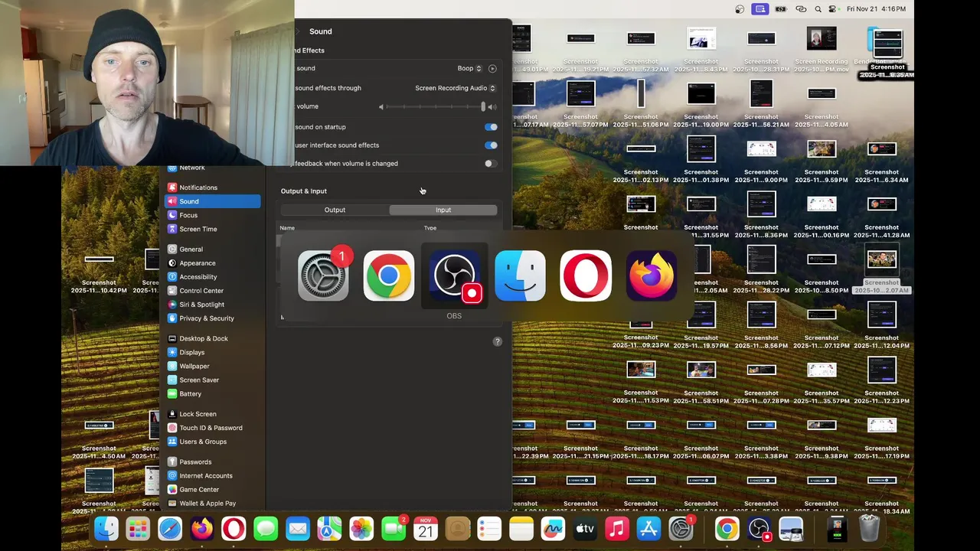Viewport: 980px width, 551px height.
Task: Open Spotlight search in menu bar
Action: 818,9
